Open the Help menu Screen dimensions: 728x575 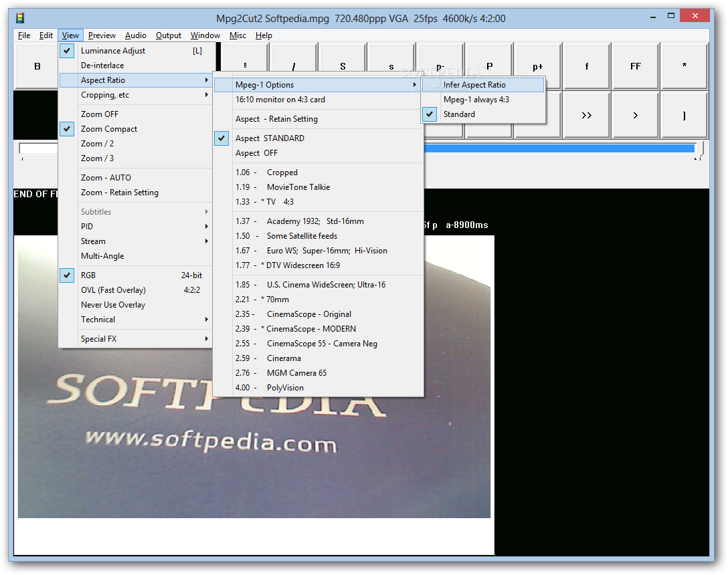point(264,35)
